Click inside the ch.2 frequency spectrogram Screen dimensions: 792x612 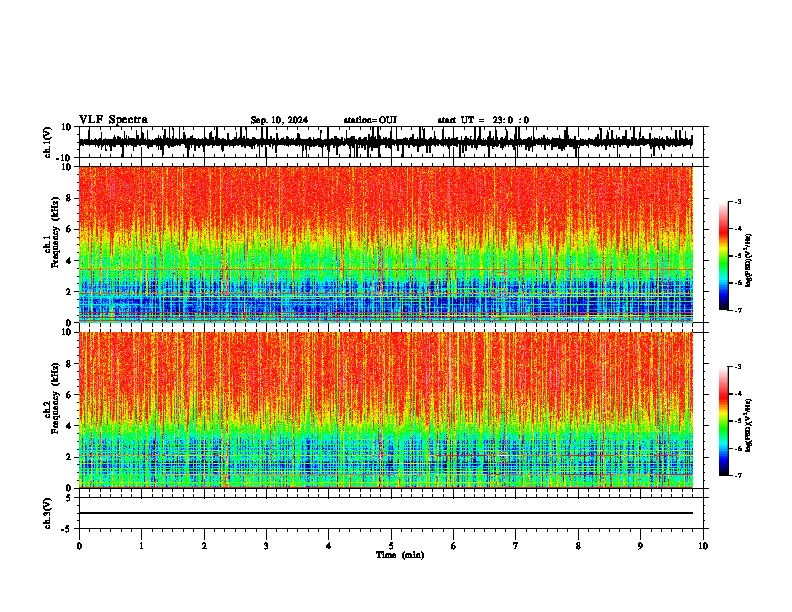click(385, 410)
